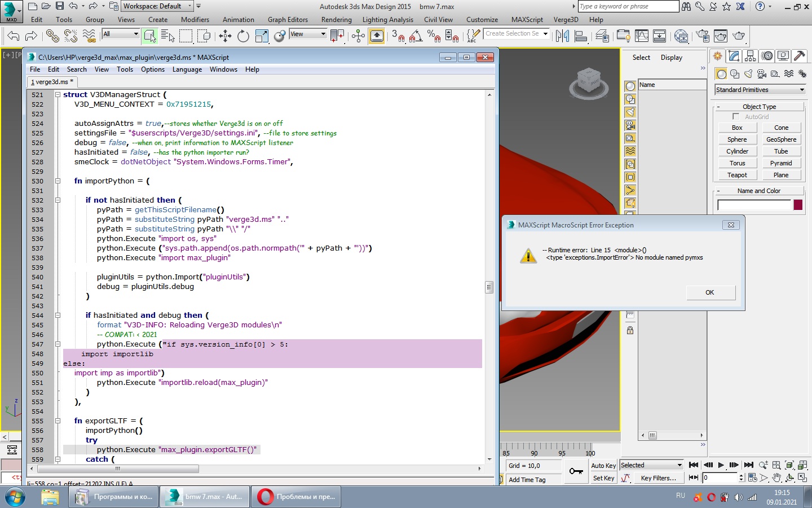Collapse fold marker at line 555
This screenshot has height=508, width=812.
(58, 421)
